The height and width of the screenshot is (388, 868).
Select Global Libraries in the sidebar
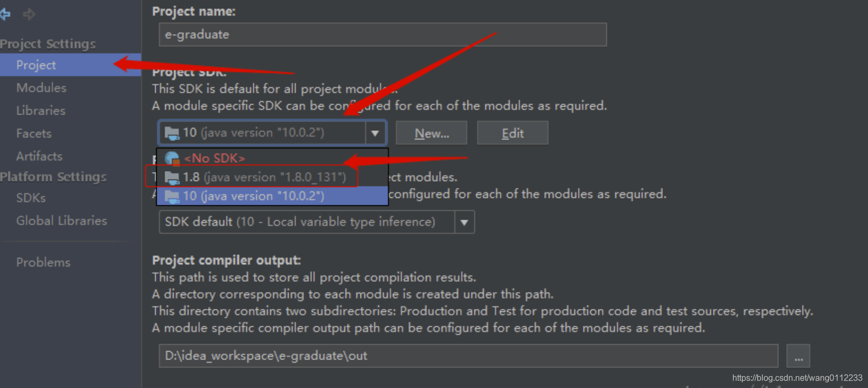tap(61, 221)
